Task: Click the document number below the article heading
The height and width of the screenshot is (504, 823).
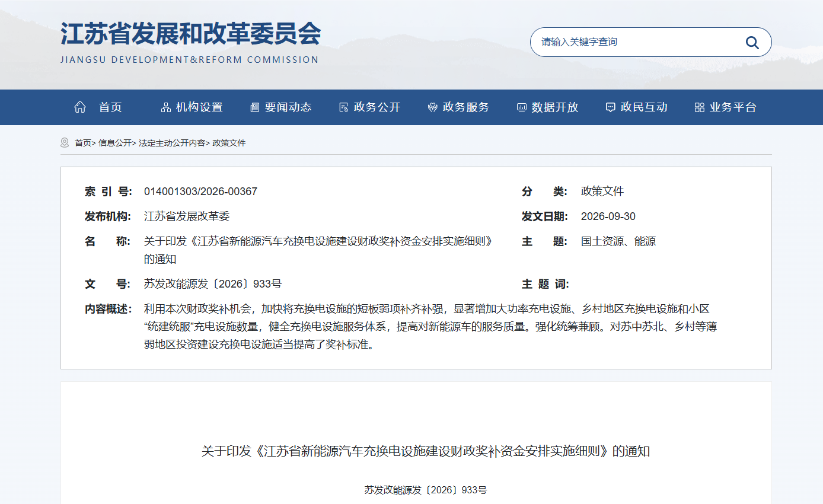Action: (426, 490)
